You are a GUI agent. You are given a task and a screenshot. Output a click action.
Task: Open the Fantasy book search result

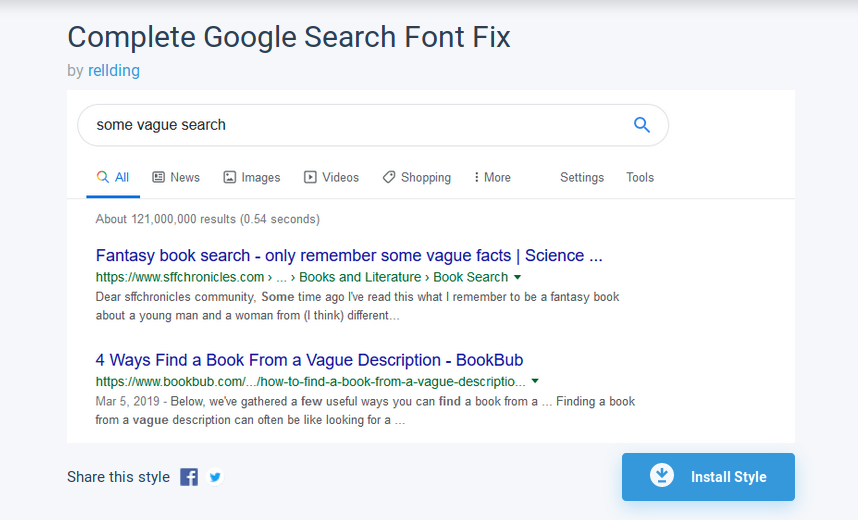(349, 256)
